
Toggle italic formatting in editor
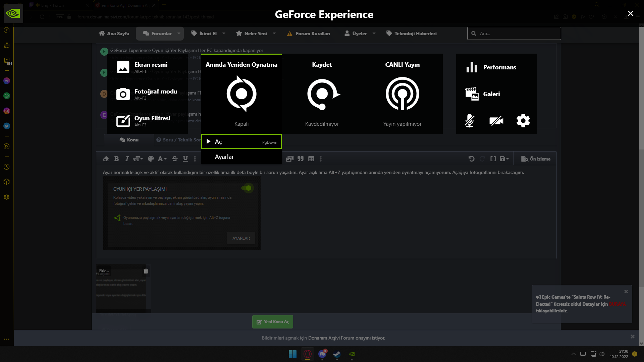point(127,159)
